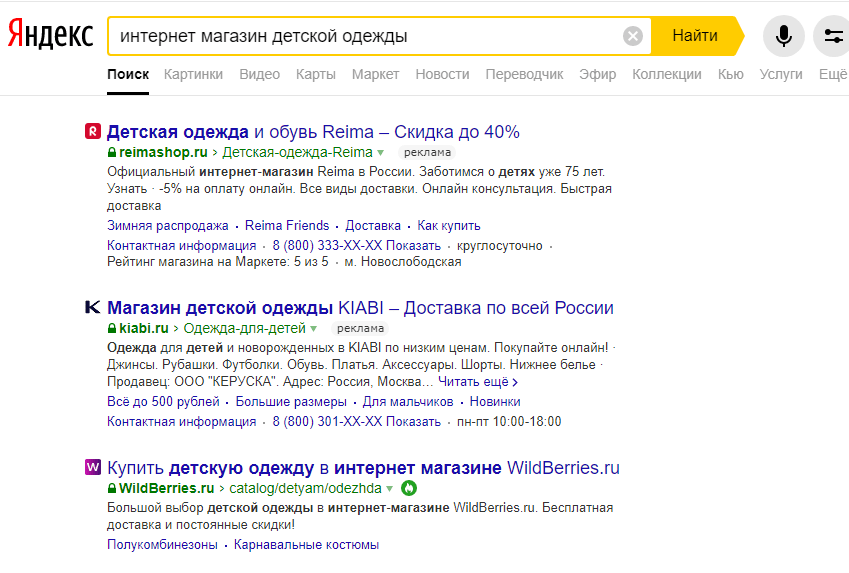This screenshot has height=573, width=849.
Task: Click the Reima favicon icon
Action: (x=93, y=132)
